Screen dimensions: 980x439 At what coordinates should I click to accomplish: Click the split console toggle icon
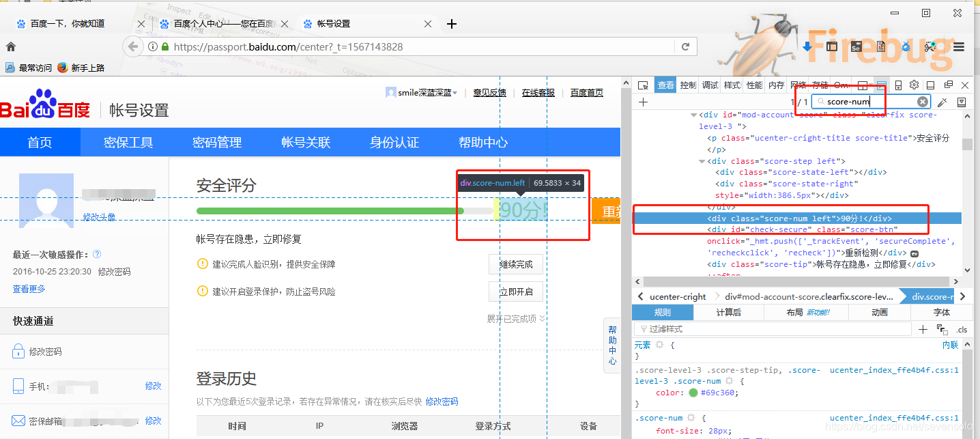point(930,85)
